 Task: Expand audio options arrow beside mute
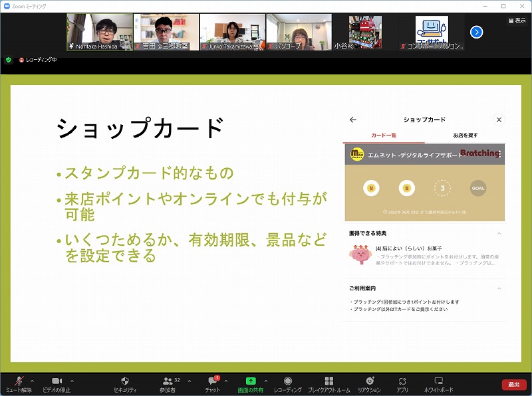(32, 381)
